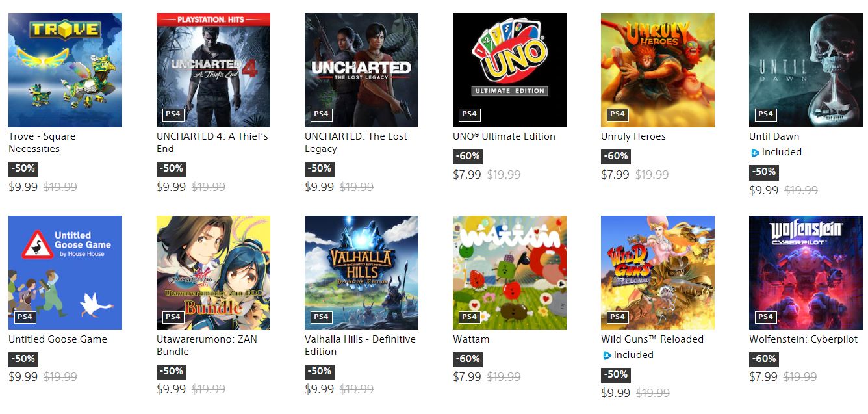
Task: Click the PS4 badge on the Untitled Goose Game cover
Action: pyautogui.click(x=25, y=317)
